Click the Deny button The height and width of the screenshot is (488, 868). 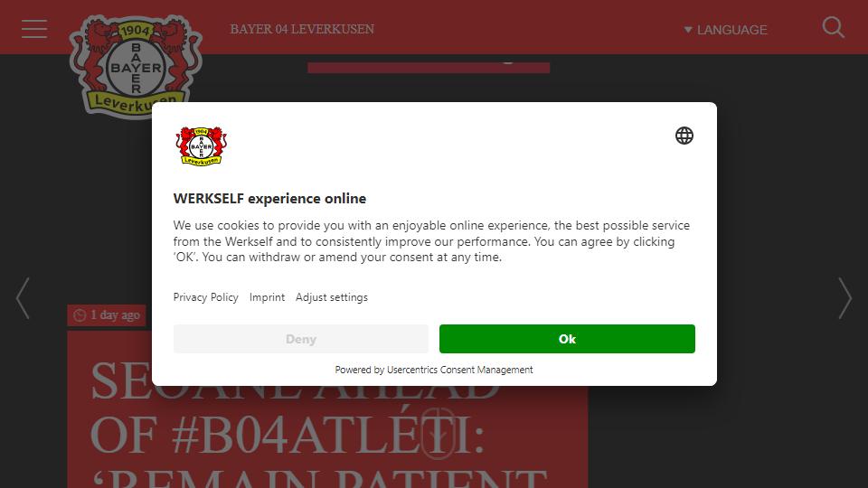(x=300, y=339)
